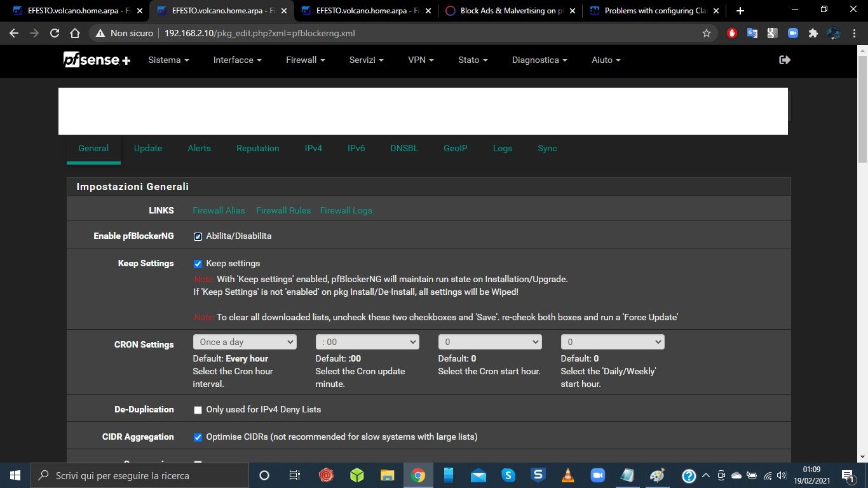This screenshot has width=868, height=488.
Task: Open the Cron hour interval dropdown
Action: coord(245,342)
